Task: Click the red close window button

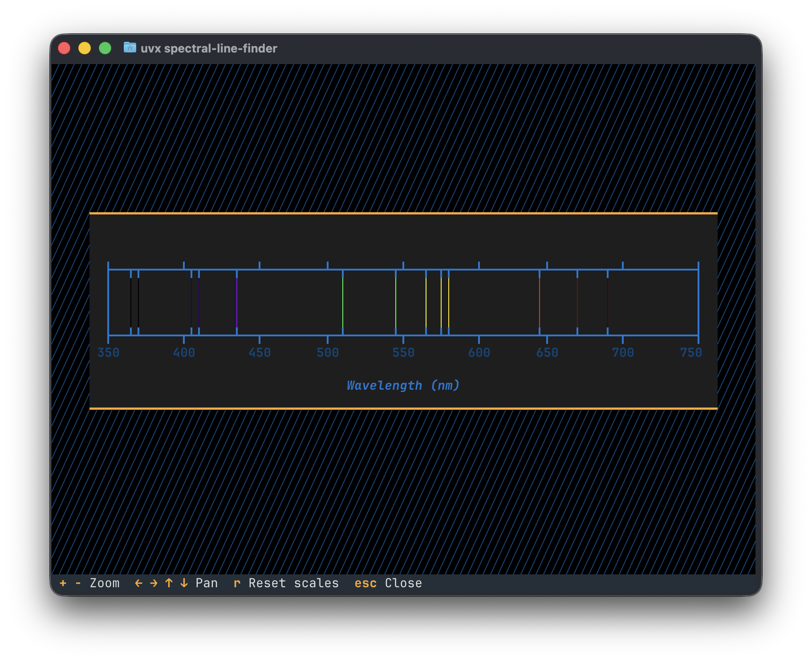Action: (x=64, y=48)
